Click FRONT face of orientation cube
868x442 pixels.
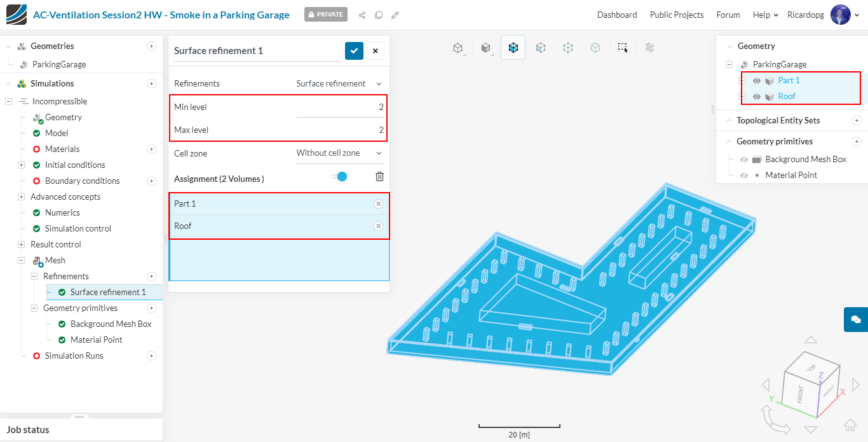coord(800,394)
